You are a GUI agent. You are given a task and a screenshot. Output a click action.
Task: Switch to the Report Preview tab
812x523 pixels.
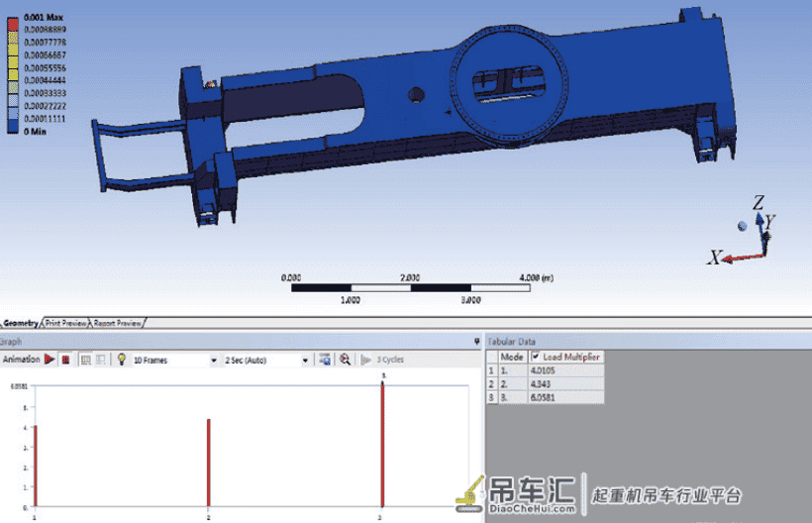tap(118, 323)
